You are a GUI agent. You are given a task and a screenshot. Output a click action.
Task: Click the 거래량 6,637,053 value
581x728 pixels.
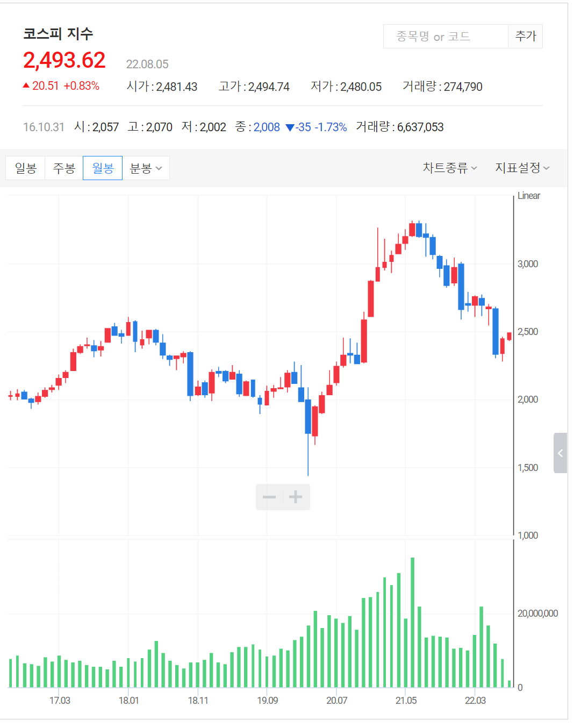coord(399,127)
